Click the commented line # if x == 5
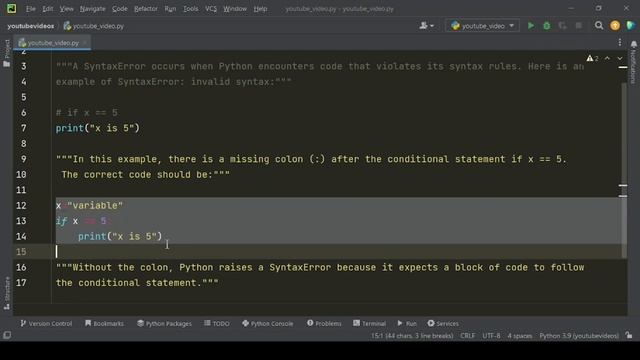 click(87, 113)
